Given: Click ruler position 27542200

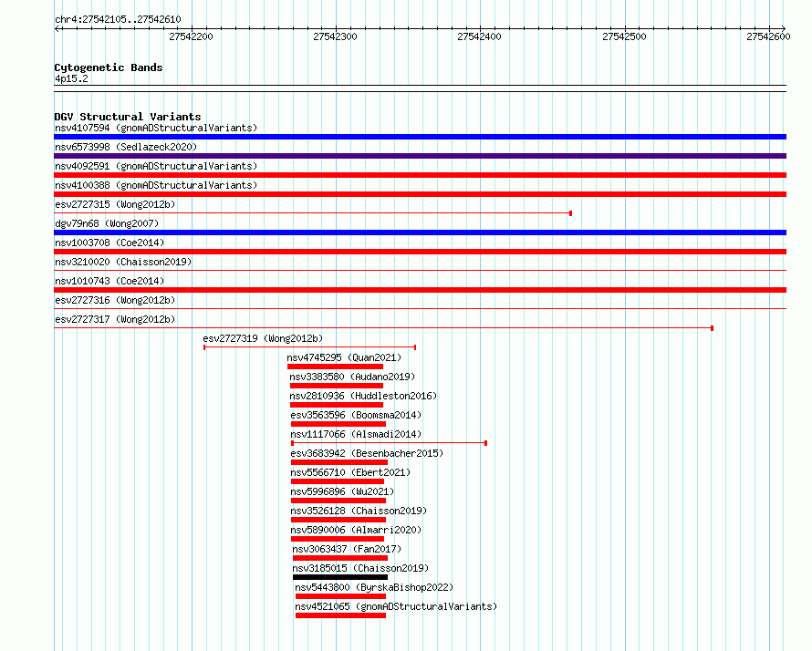Looking at the screenshot, I should tap(191, 36).
